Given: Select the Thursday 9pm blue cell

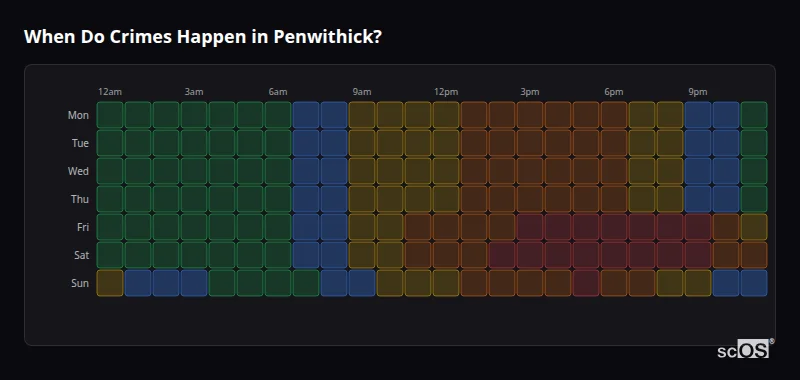Looking at the screenshot, I should pos(697,199).
